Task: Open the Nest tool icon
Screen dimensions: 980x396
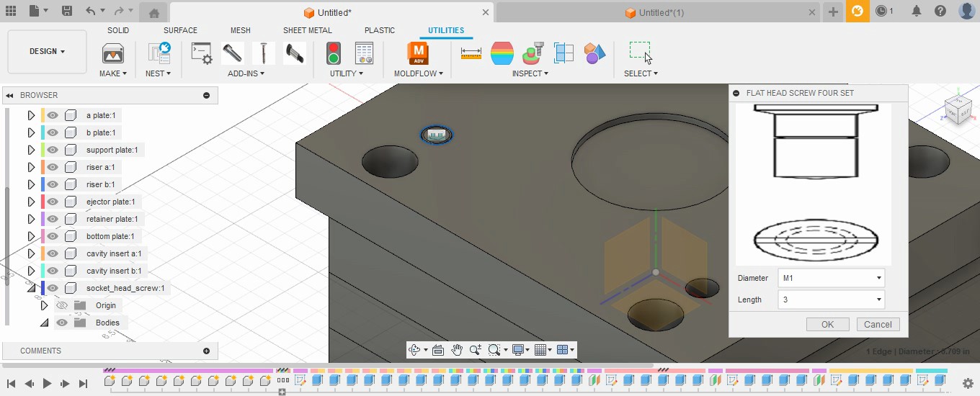Action: click(159, 53)
